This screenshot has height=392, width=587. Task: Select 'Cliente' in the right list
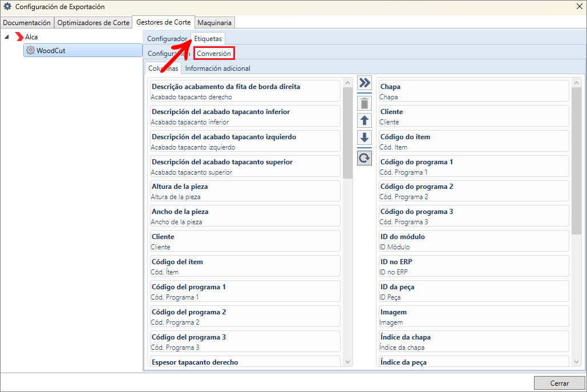474,116
